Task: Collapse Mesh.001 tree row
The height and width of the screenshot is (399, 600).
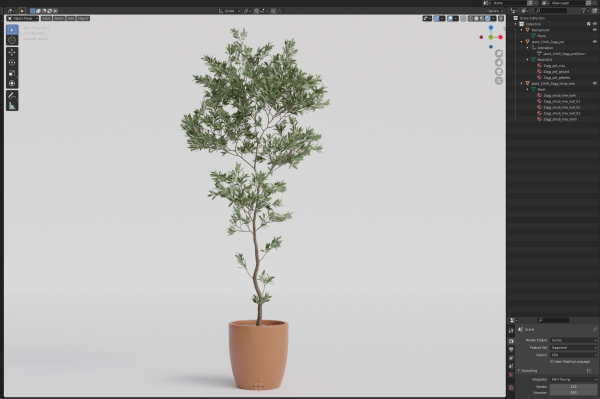Action: click(x=528, y=60)
